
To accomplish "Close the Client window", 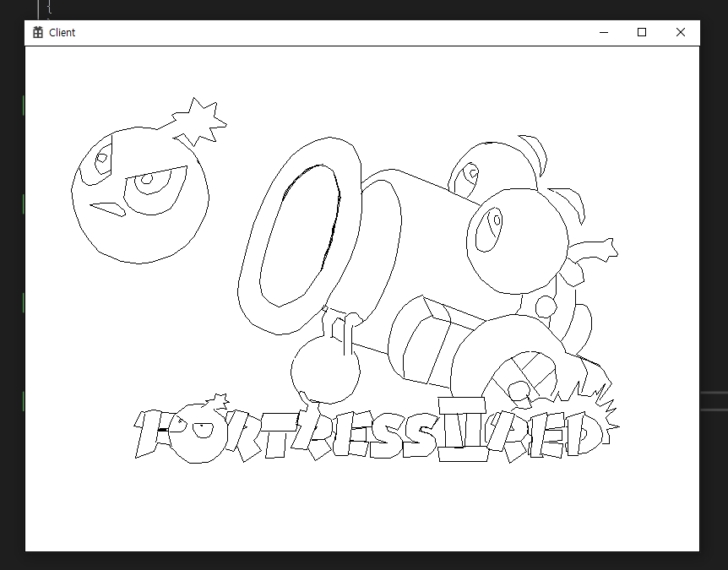I will coord(680,32).
